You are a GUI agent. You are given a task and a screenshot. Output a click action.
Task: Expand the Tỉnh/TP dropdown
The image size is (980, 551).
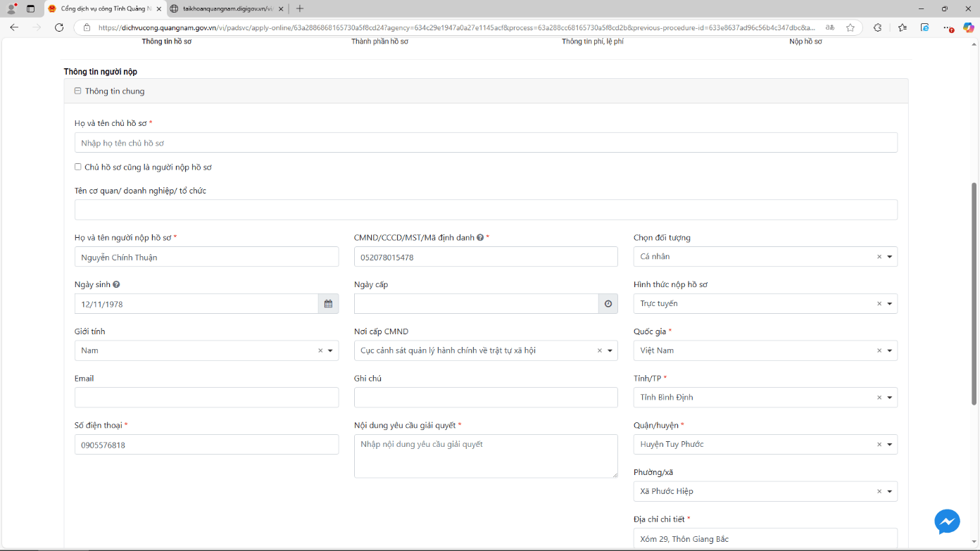[890, 398]
